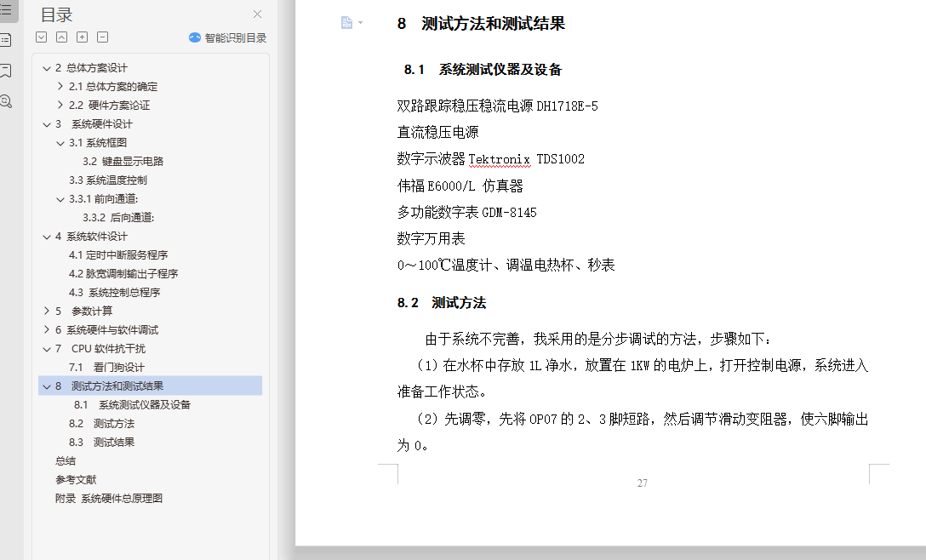Click 智能识别目录 button
The image size is (926, 560).
(x=227, y=37)
